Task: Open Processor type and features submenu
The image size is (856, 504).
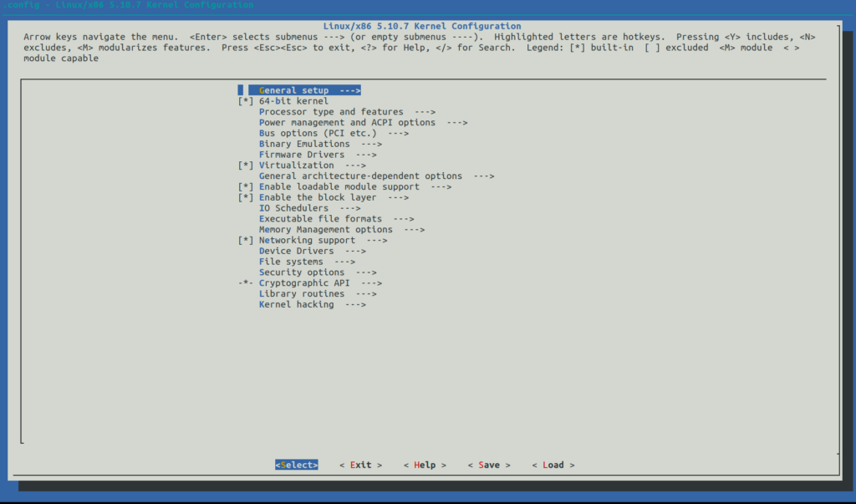Action: coord(347,112)
